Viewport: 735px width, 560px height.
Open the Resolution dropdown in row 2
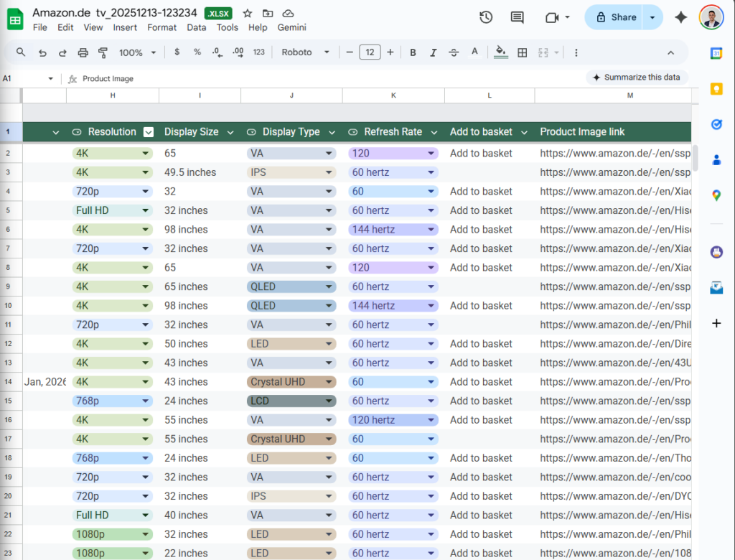[146, 153]
